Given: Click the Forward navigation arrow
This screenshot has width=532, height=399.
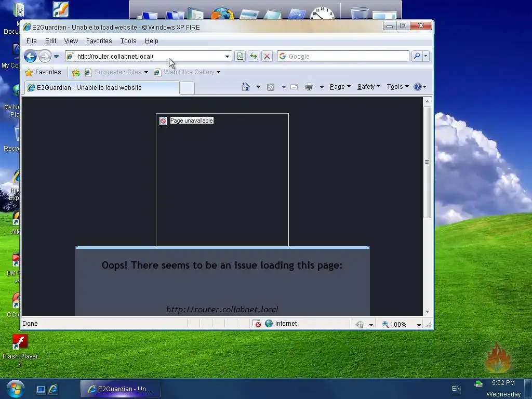Looking at the screenshot, I should tap(45, 56).
